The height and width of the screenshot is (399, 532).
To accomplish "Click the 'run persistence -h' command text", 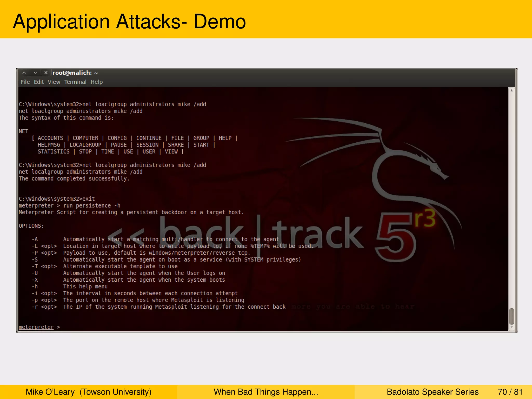I will [x=92, y=205].
